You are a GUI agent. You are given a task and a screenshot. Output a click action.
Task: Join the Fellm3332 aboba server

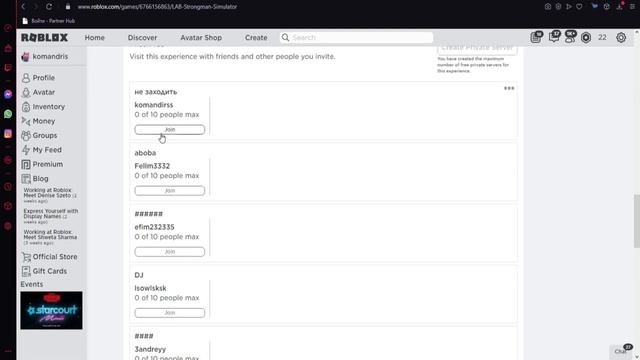click(170, 191)
